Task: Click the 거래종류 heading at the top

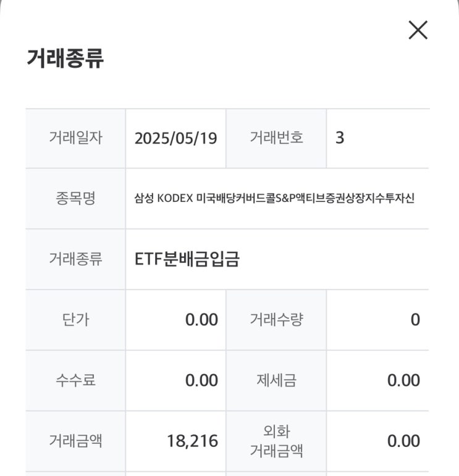Action: coord(65,58)
